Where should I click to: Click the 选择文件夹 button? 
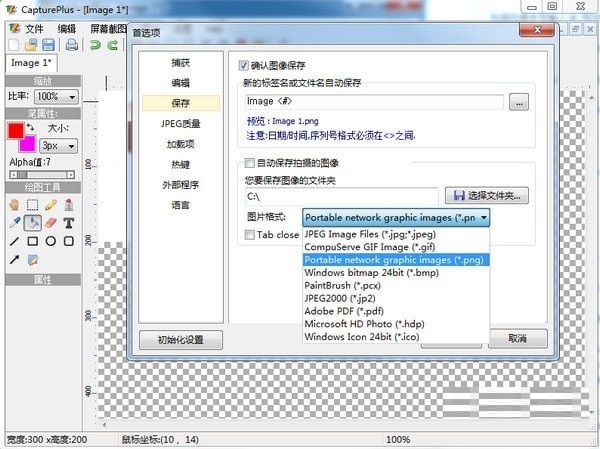tap(487, 196)
